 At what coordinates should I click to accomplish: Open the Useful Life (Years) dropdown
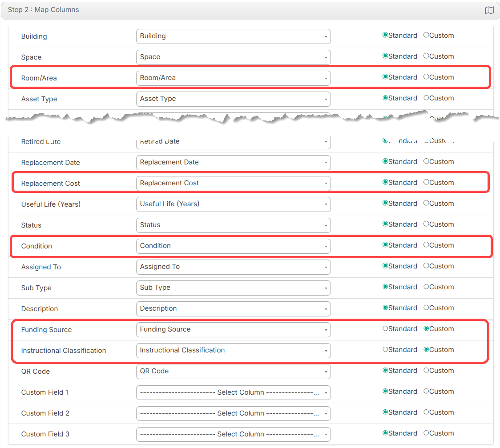[233, 204]
